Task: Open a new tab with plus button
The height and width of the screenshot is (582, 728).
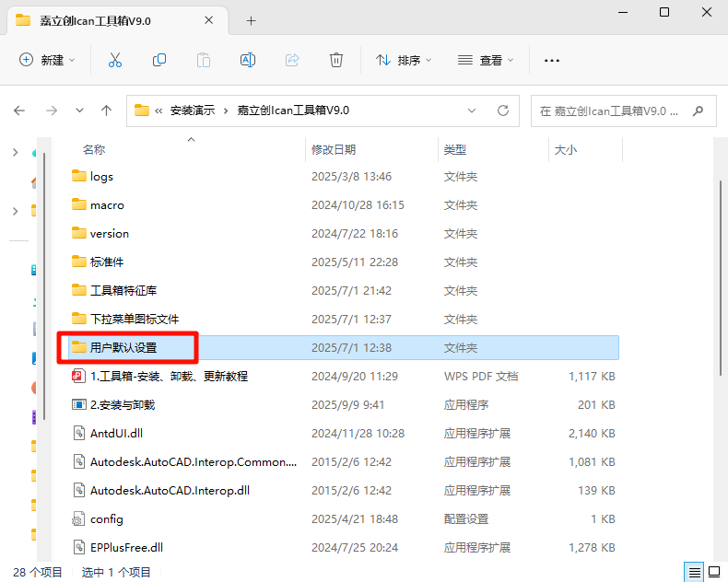Action: pyautogui.click(x=251, y=20)
